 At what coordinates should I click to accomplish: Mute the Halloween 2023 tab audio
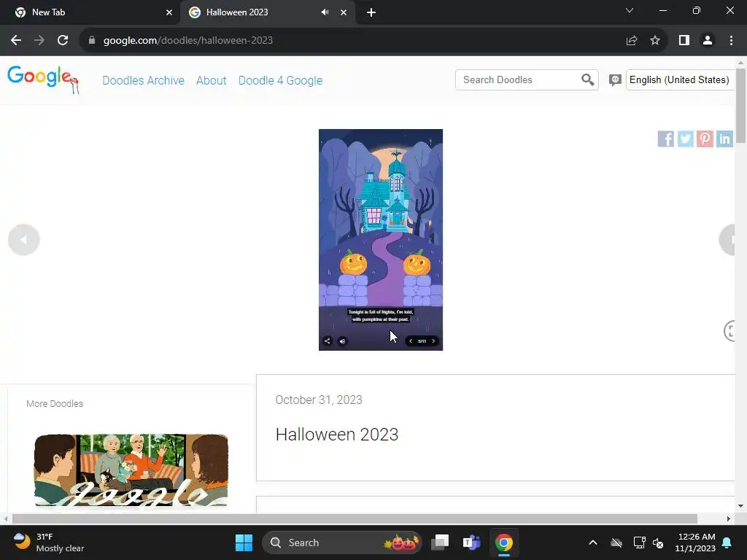[x=325, y=12]
